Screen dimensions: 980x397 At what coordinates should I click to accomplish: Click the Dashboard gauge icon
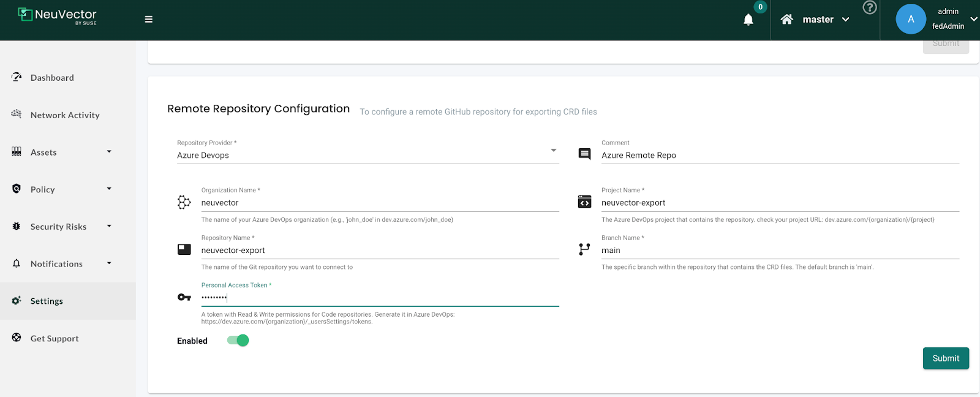point(17,77)
